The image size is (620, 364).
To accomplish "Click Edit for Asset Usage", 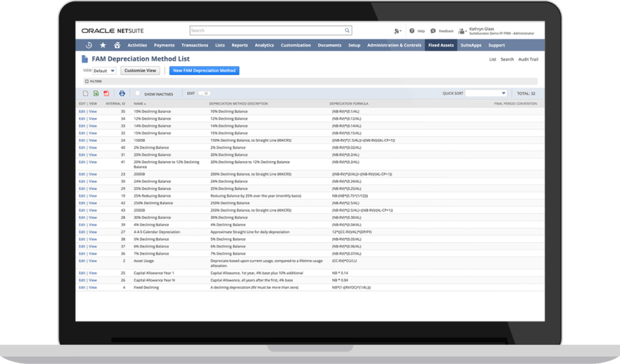I will point(82,261).
